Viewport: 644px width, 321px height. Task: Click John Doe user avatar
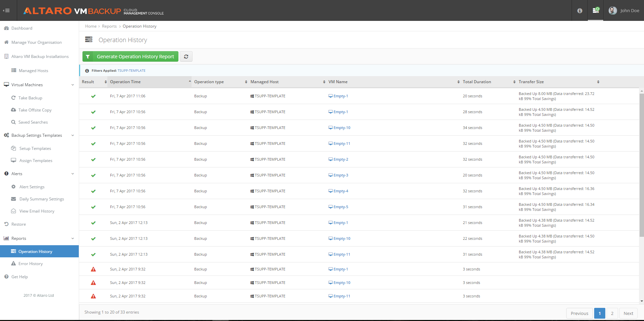613,10
